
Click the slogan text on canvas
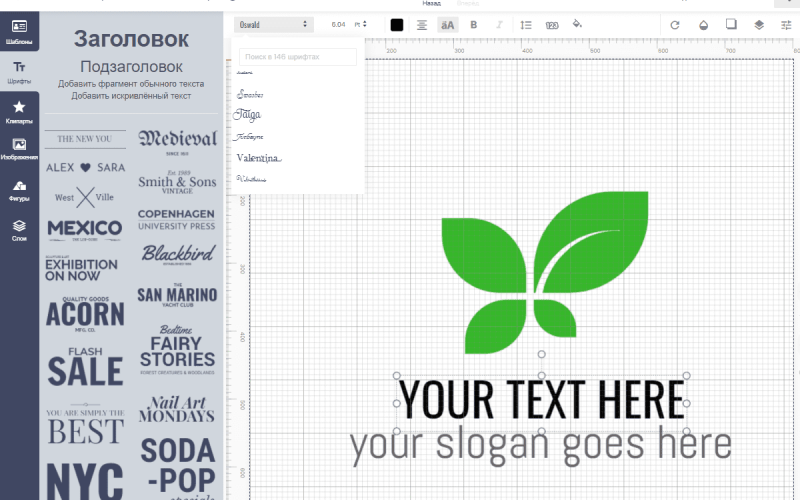click(x=540, y=447)
